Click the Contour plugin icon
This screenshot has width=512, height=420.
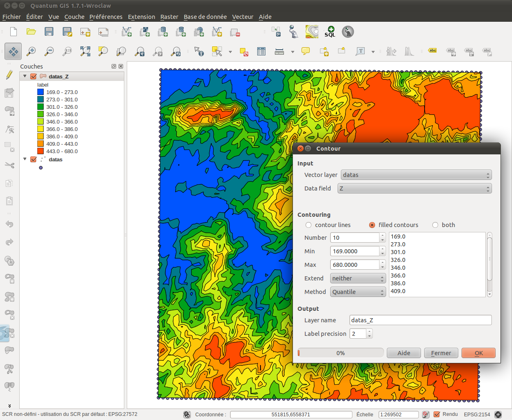pyautogui.click(x=312, y=32)
